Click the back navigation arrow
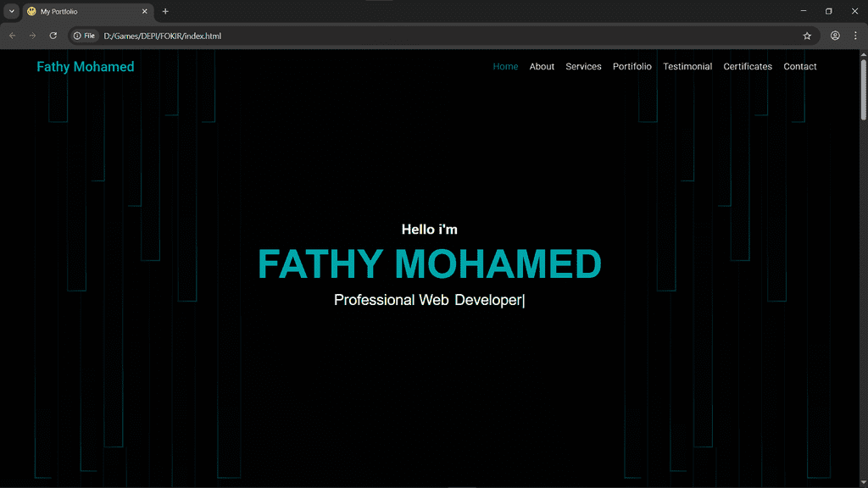The image size is (868, 488). point(12,36)
